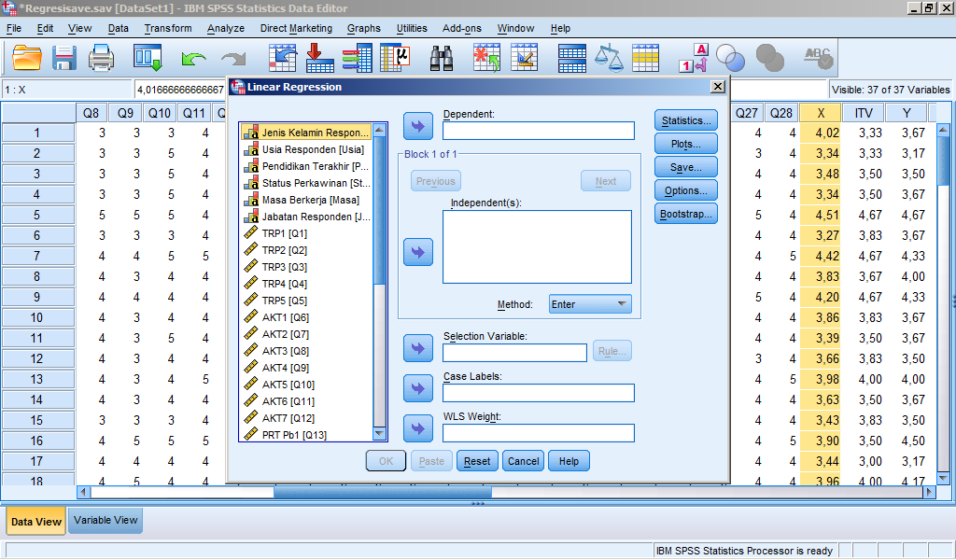This screenshot has width=956, height=560.
Task: Click the Go to case icon
Action: (282, 59)
